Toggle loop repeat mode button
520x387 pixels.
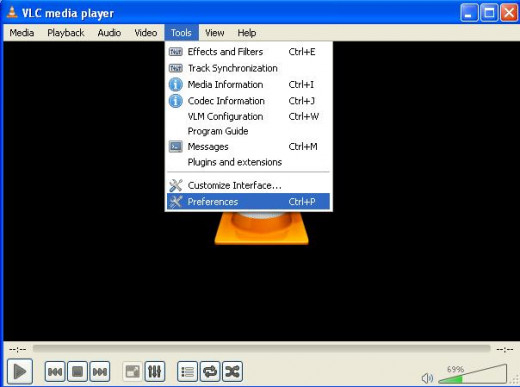pyautogui.click(x=210, y=371)
